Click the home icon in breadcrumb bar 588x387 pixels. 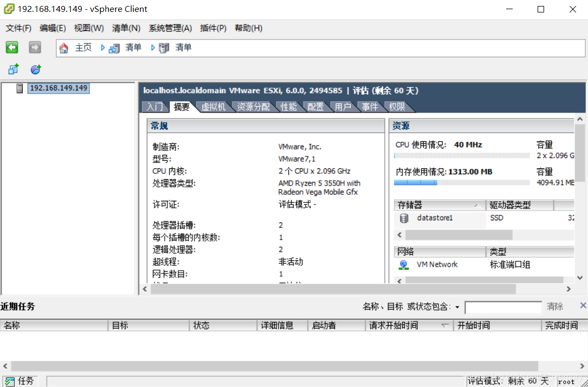64,48
